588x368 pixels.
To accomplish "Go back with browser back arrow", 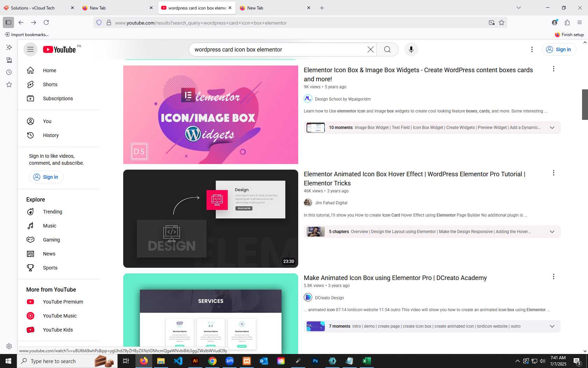I will click(x=21, y=22).
